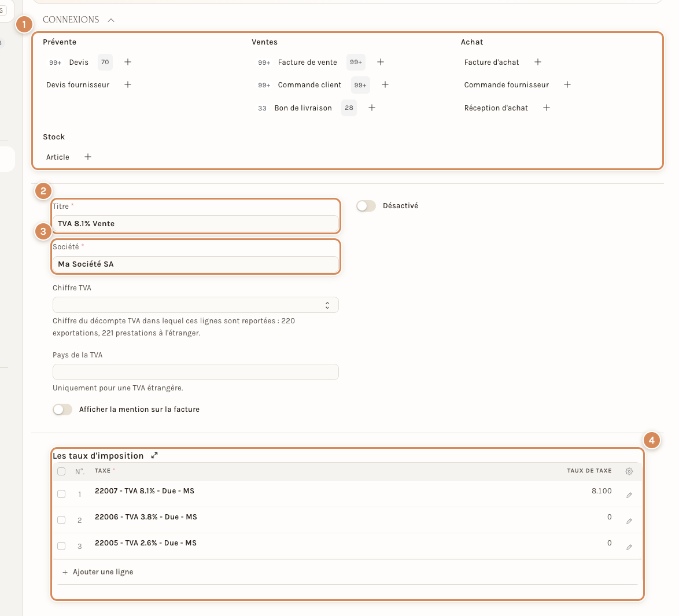
Task: Toggle the Désactivé switch
Action: 366,206
